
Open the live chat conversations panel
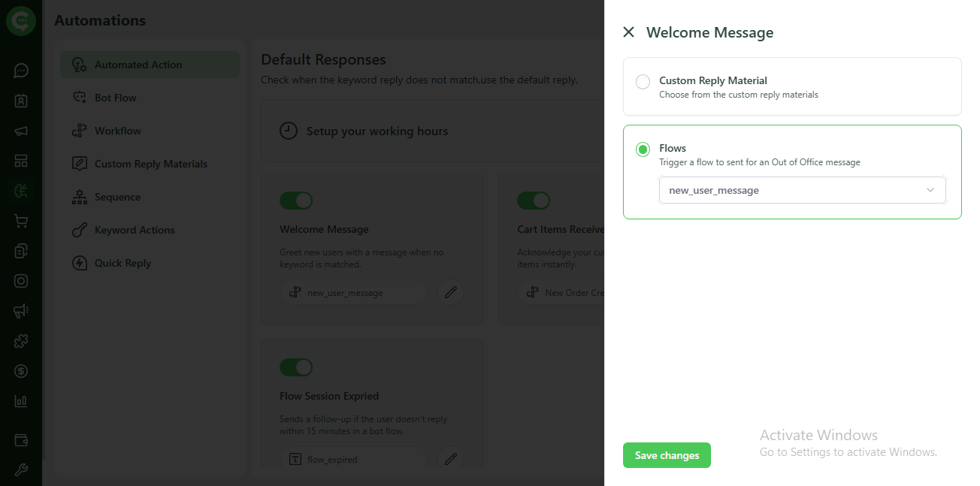[21, 71]
